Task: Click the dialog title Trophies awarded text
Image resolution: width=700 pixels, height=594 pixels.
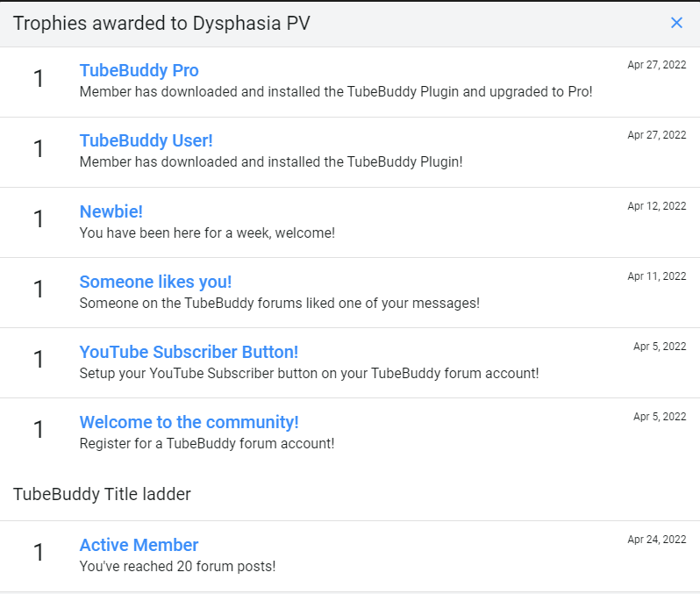Action: point(161,23)
